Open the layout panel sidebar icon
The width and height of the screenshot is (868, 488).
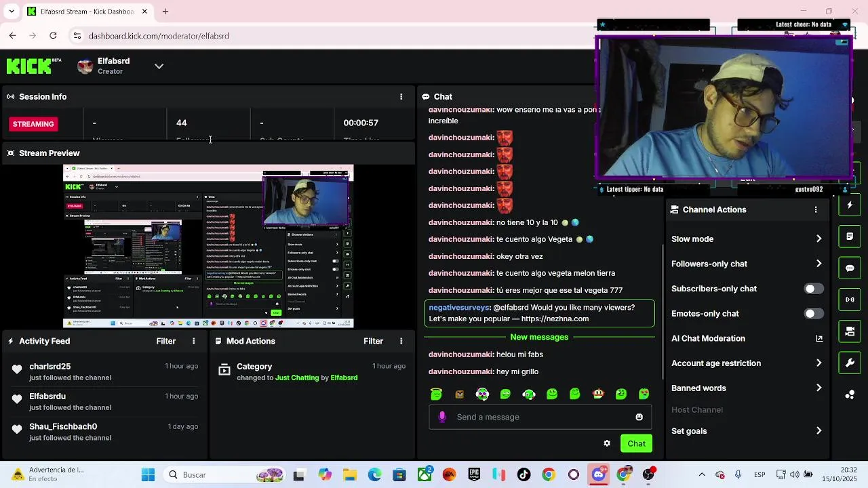coord(850,331)
